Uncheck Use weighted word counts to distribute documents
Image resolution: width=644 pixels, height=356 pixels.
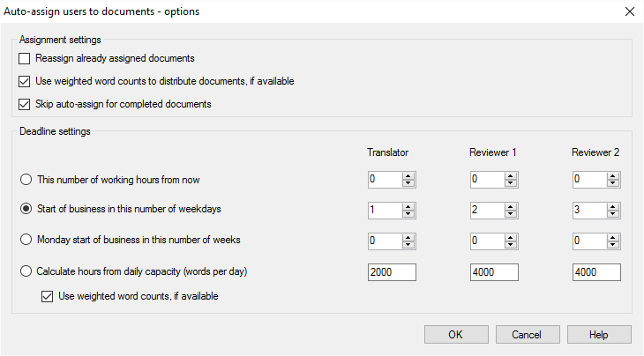(24, 82)
